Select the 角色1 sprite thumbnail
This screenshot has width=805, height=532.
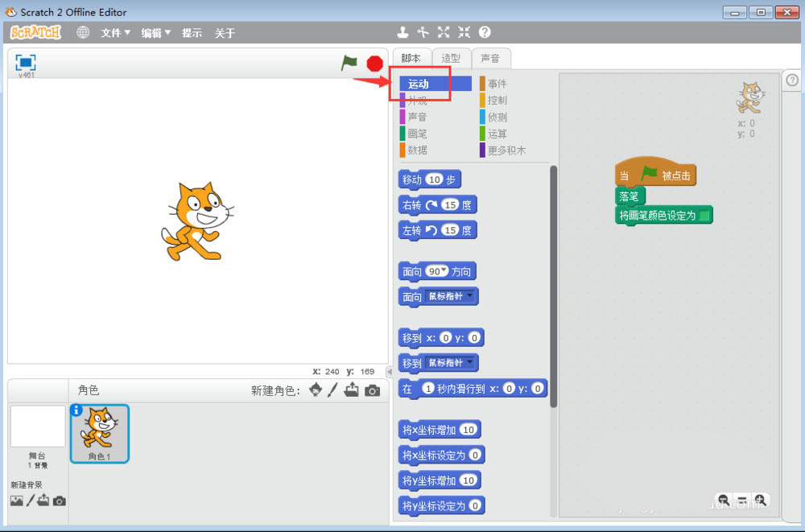(100, 433)
